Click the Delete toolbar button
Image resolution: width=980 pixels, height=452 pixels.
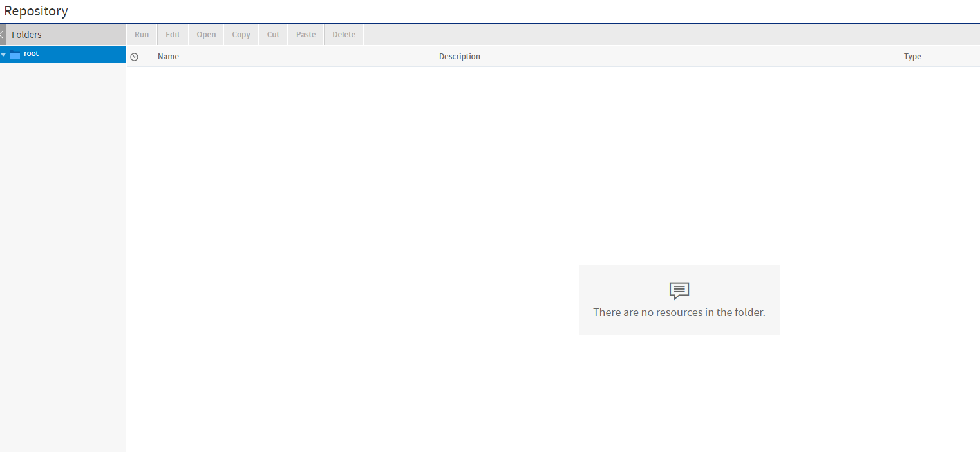(344, 35)
